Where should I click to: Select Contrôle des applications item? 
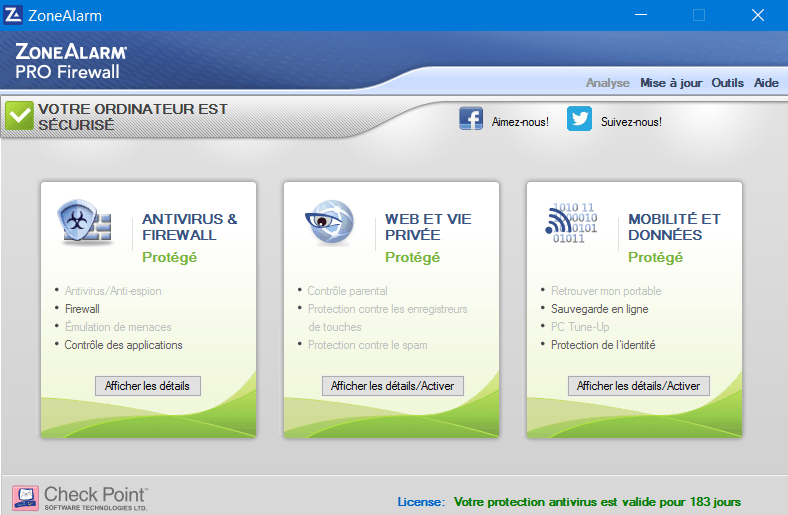click(x=123, y=345)
